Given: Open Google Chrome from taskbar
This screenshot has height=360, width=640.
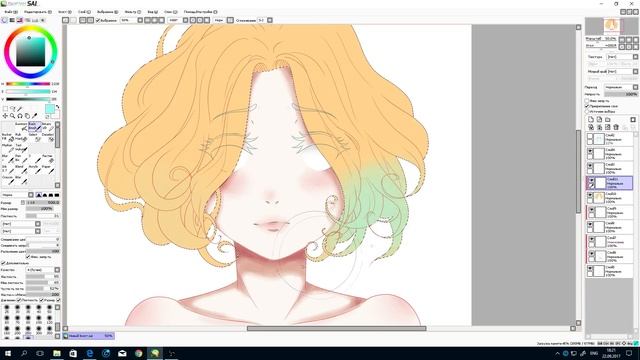Looking at the screenshot, I should click(139, 353).
